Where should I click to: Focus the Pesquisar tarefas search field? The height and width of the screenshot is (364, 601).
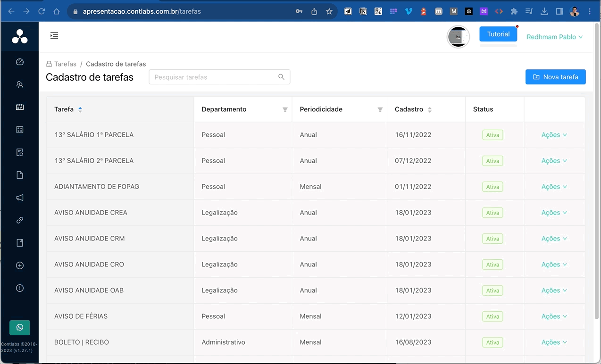215,77
